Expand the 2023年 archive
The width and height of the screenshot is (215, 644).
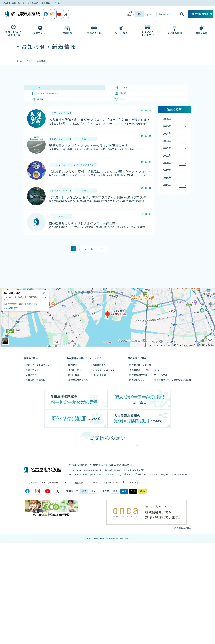tap(174, 141)
